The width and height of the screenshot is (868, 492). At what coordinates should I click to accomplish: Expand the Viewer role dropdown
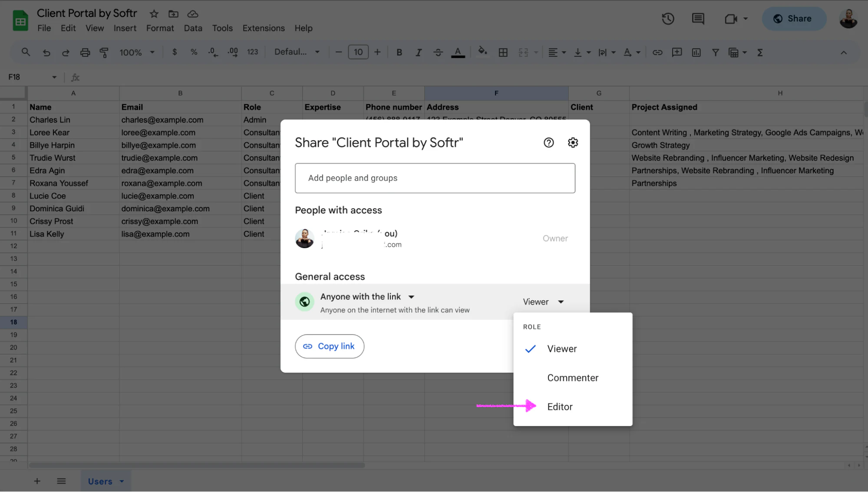[x=543, y=302]
